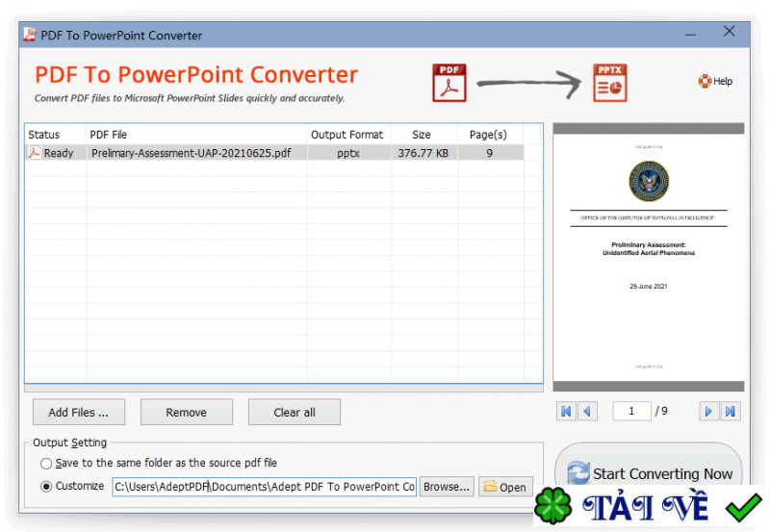The width and height of the screenshot is (770, 532).
Task: Click the app icon in title bar
Action: pyautogui.click(x=30, y=35)
